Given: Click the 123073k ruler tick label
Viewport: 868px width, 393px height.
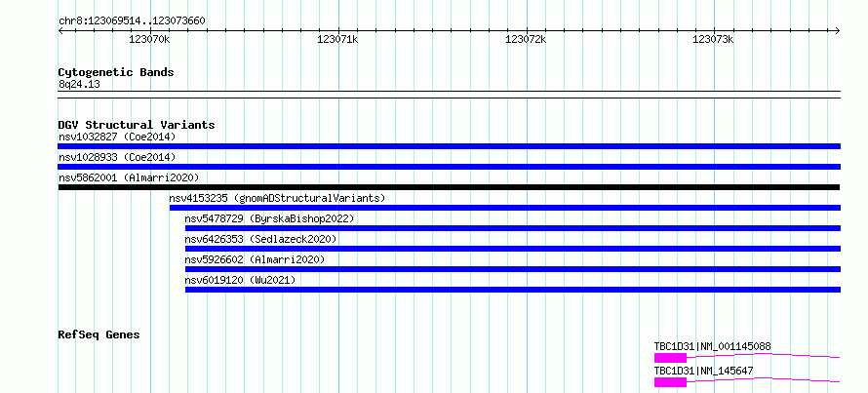Looking at the screenshot, I should pos(714,39).
